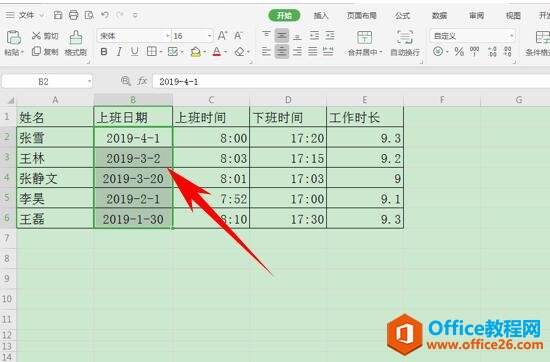Select the 格式刷 format painter

(x=75, y=43)
